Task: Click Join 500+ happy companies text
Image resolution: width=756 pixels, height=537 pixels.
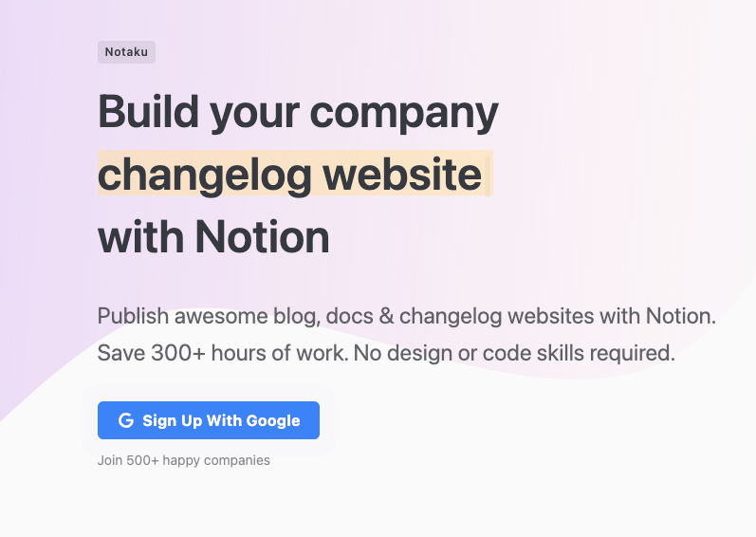Action: point(184,460)
